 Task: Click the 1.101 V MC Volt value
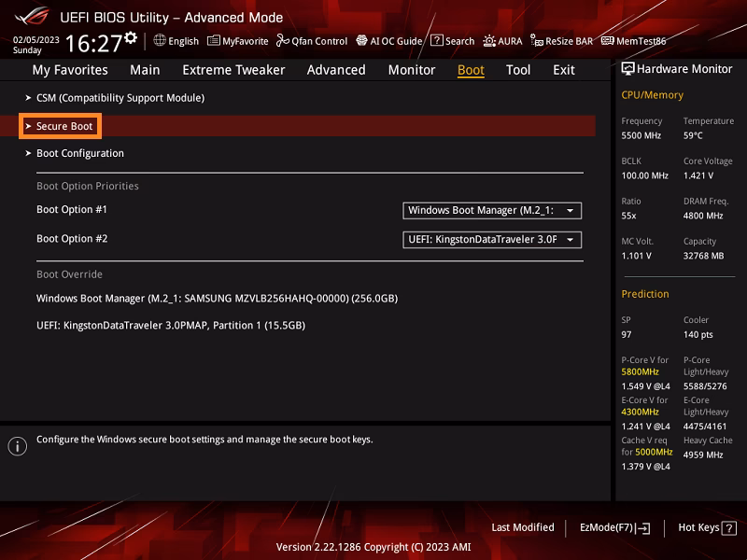pos(636,256)
